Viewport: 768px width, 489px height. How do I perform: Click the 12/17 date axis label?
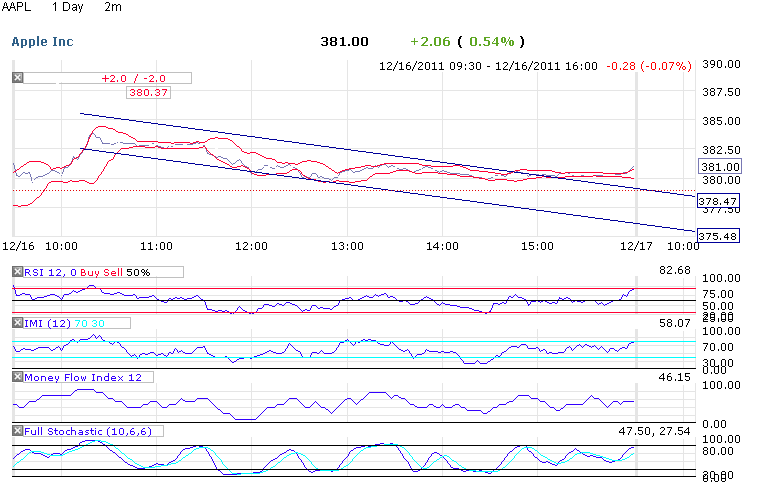636,246
